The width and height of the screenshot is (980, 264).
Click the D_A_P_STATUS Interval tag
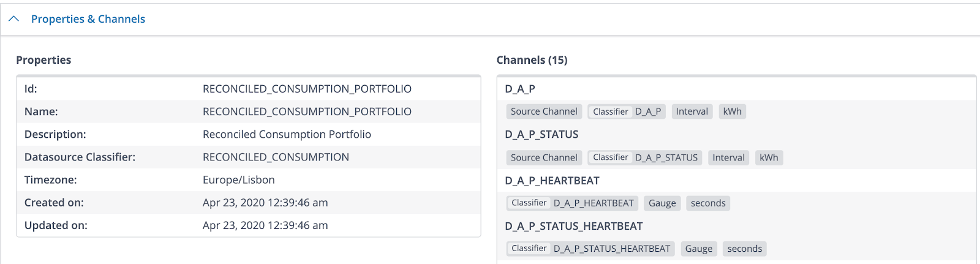pos(728,157)
